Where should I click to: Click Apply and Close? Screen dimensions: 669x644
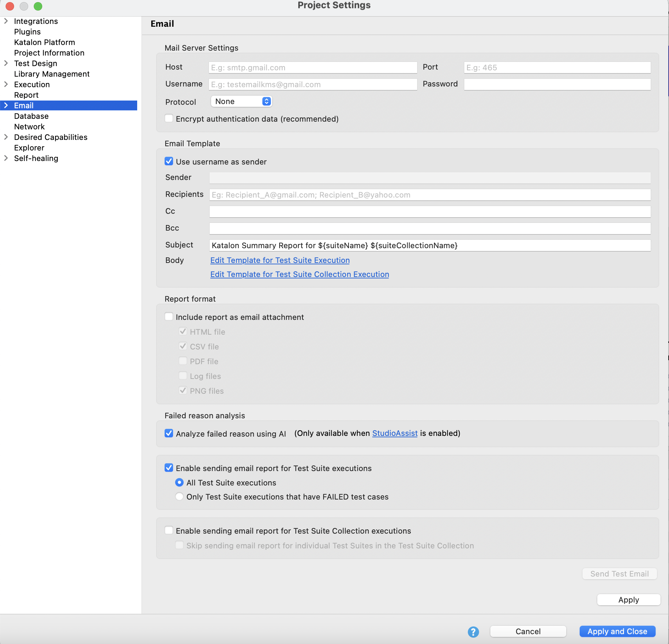[617, 631]
